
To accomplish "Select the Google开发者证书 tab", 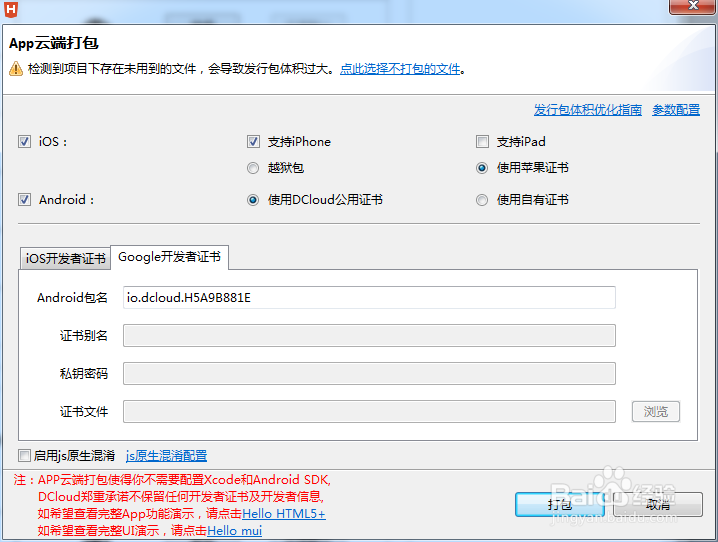I will tap(169, 257).
